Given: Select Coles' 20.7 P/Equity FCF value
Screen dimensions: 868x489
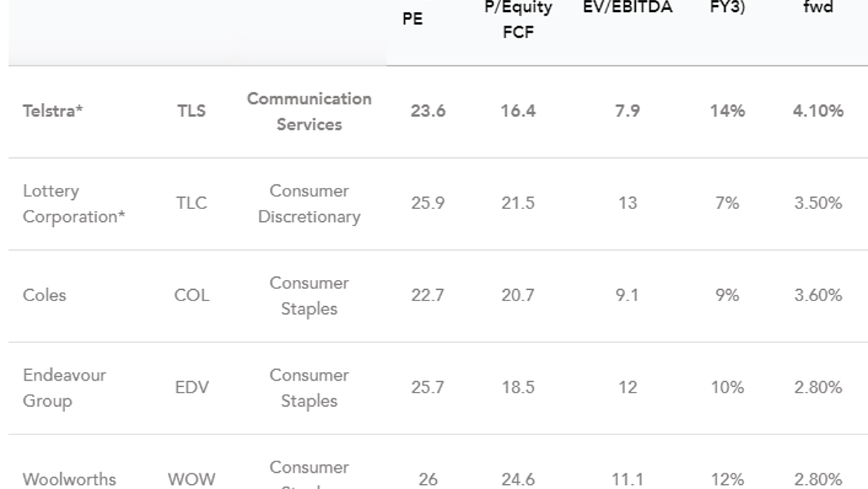Looking at the screenshot, I should 518,296.
